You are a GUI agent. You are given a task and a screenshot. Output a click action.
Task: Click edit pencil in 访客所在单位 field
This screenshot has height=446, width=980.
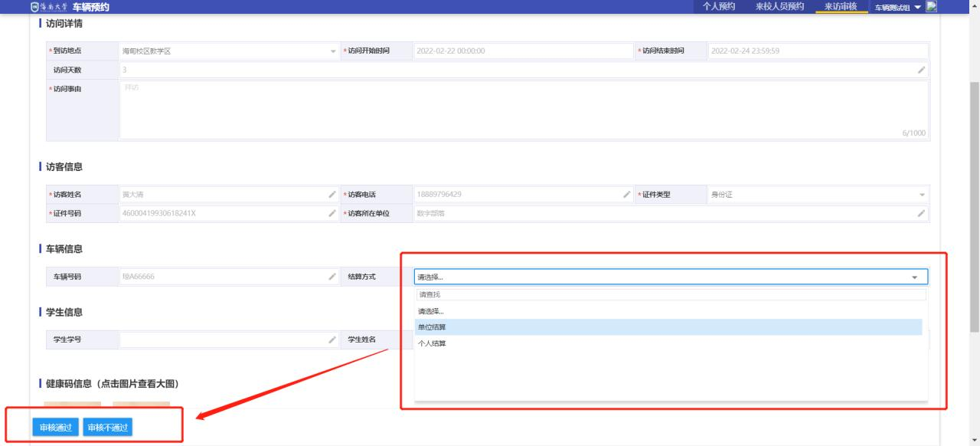click(x=921, y=213)
